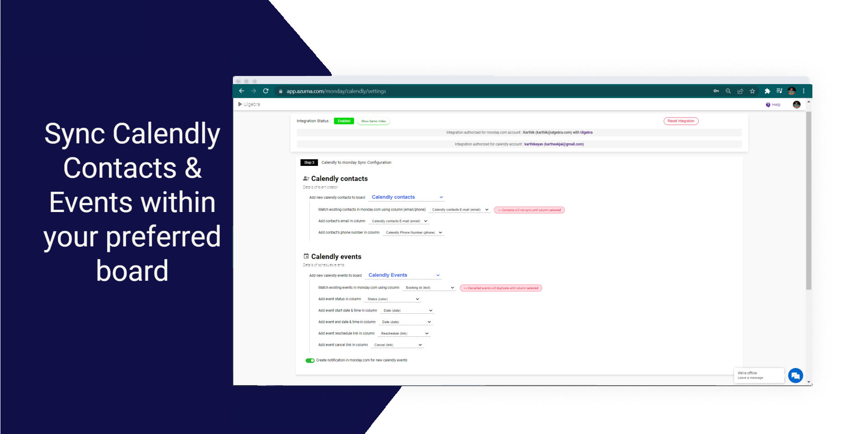Open Add new calendly events to board dropdown
The image size is (868, 434).
pyautogui.click(x=403, y=275)
